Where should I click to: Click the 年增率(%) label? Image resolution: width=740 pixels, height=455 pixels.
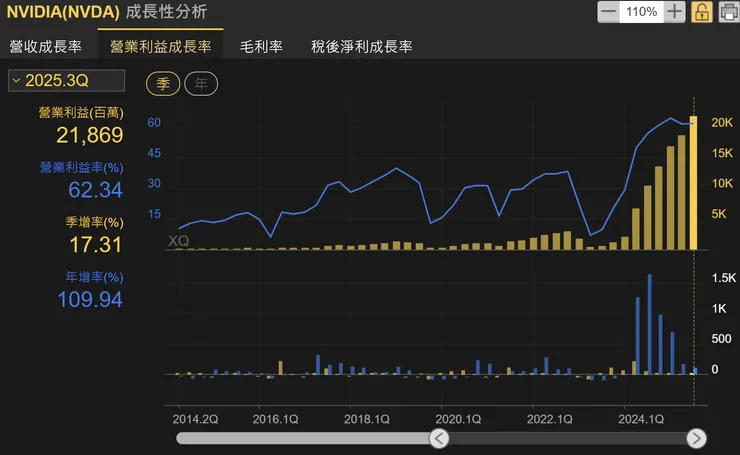pos(94,277)
